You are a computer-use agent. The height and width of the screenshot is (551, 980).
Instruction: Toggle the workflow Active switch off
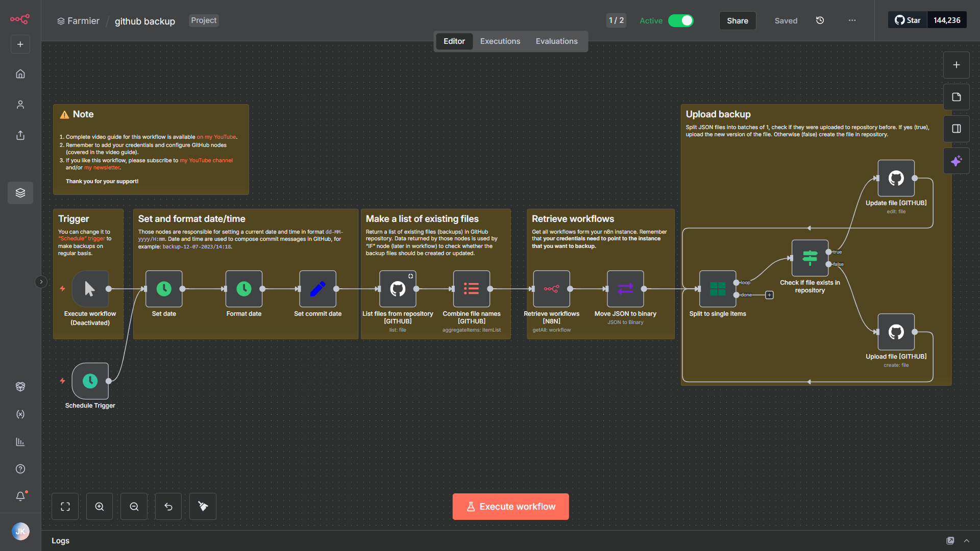tap(681, 20)
